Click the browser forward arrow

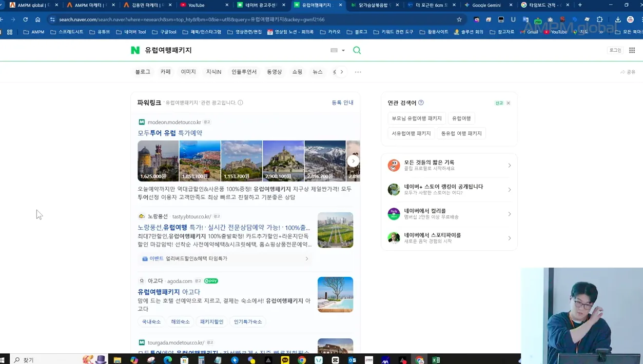[x=13, y=19]
